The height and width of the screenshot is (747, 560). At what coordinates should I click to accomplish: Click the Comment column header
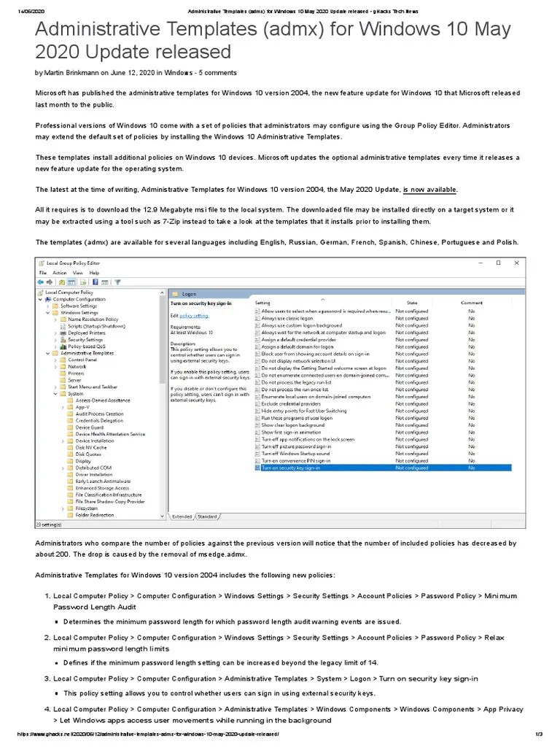pyautogui.click(x=472, y=303)
